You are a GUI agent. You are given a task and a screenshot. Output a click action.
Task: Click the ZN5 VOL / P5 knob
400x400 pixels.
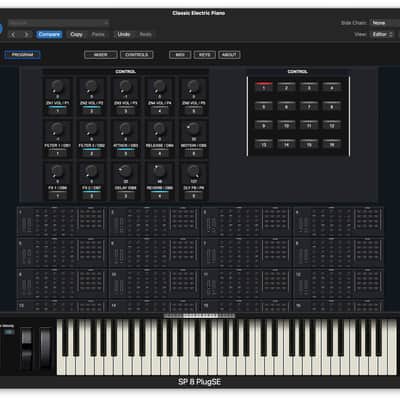[x=193, y=87]
